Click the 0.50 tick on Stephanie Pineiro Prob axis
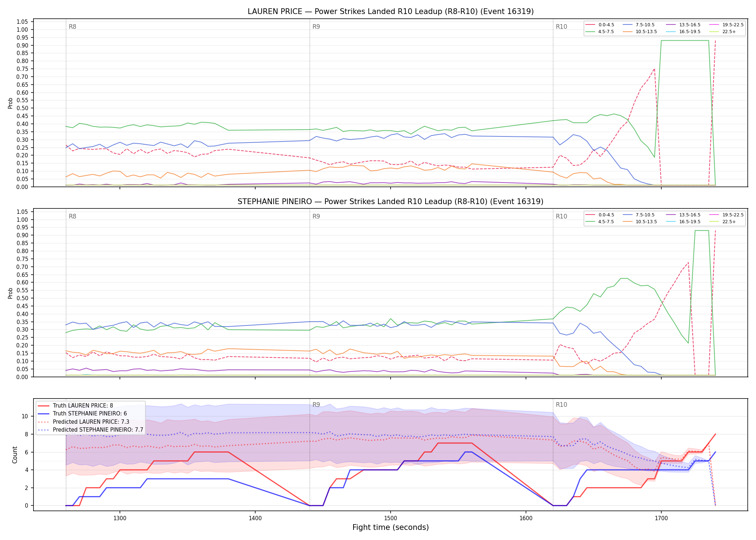 tap(22, 298)
